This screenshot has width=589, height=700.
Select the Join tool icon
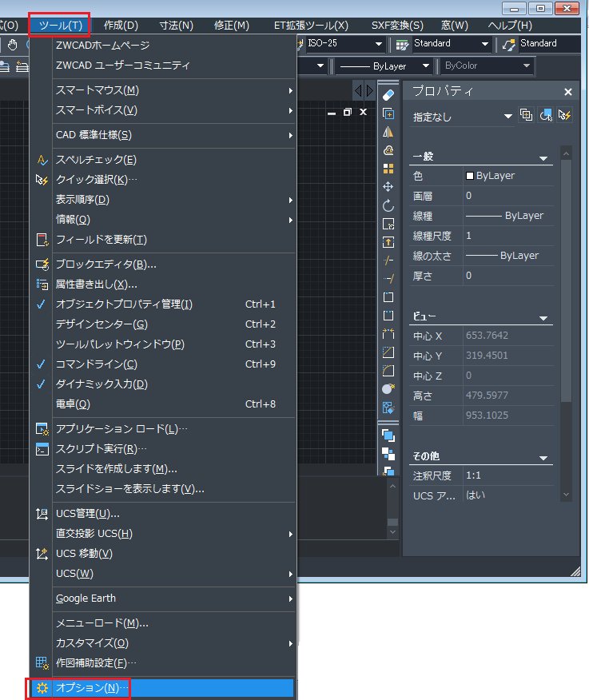[388, 333]
